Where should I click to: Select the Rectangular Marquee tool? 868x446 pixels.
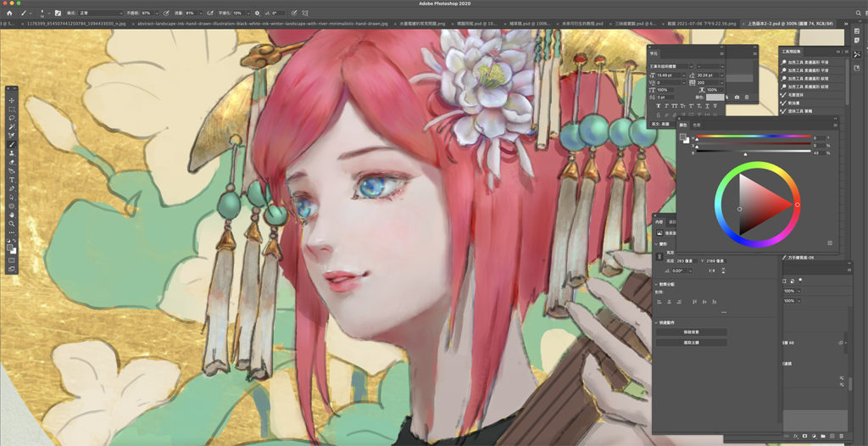tap(11, 109)
